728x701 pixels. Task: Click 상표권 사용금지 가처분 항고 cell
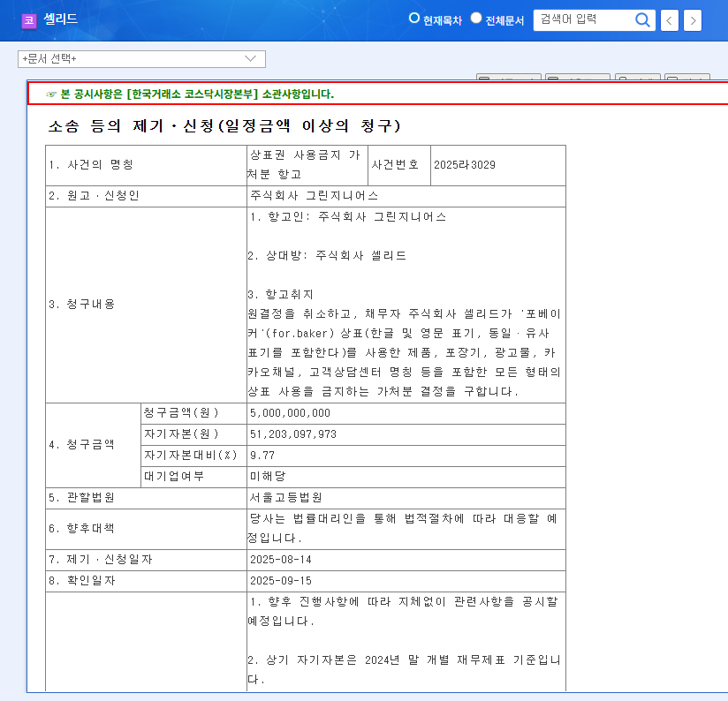point(307,165)
